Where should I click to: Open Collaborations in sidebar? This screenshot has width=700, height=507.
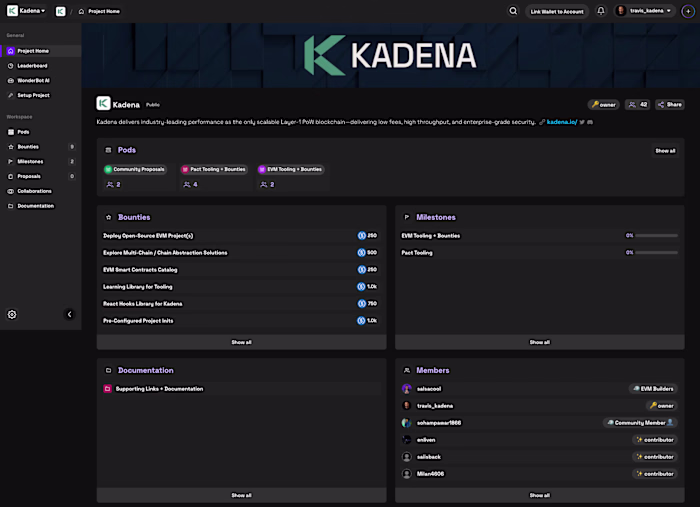(x=41, y=191)
